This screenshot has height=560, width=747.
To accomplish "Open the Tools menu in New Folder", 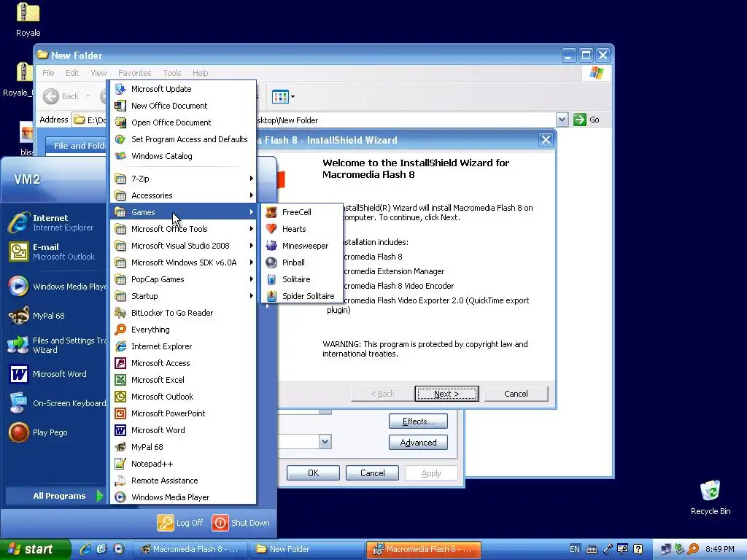I will [172, 73].
